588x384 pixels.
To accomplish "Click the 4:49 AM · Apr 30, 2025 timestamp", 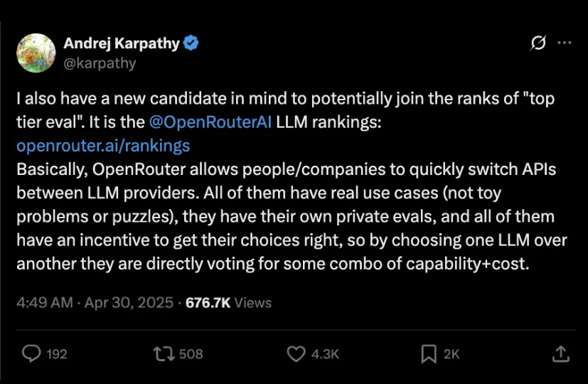I will [x=95, y=302].
